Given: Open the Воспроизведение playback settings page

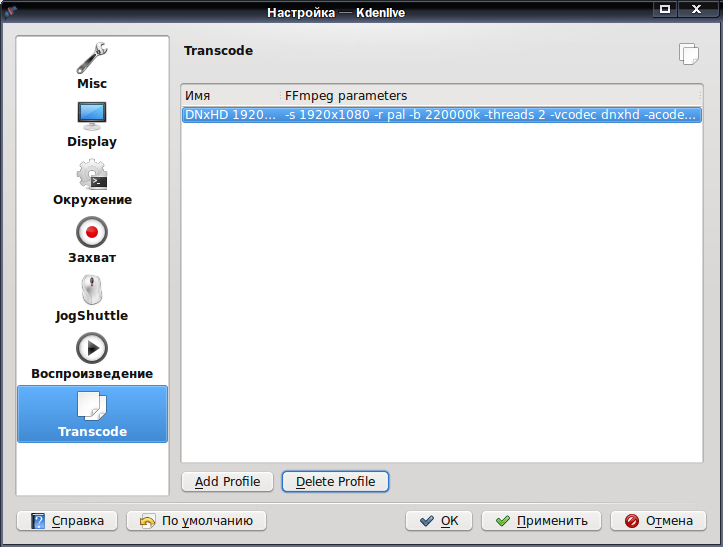Looking at the screenshot, I should point(92,357).
